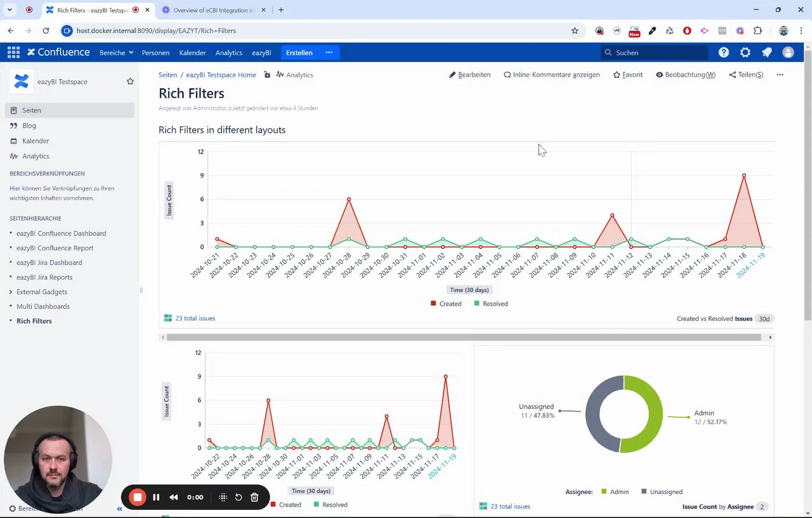The image size is (812, 518).
Task: Open the help question mark icon
Action: (724, 53)
